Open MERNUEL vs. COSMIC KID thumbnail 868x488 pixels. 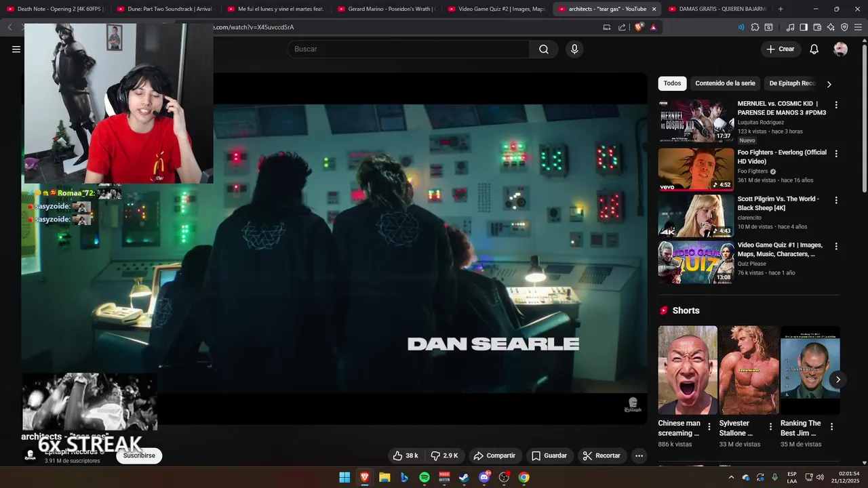click(x=696, y=121)
